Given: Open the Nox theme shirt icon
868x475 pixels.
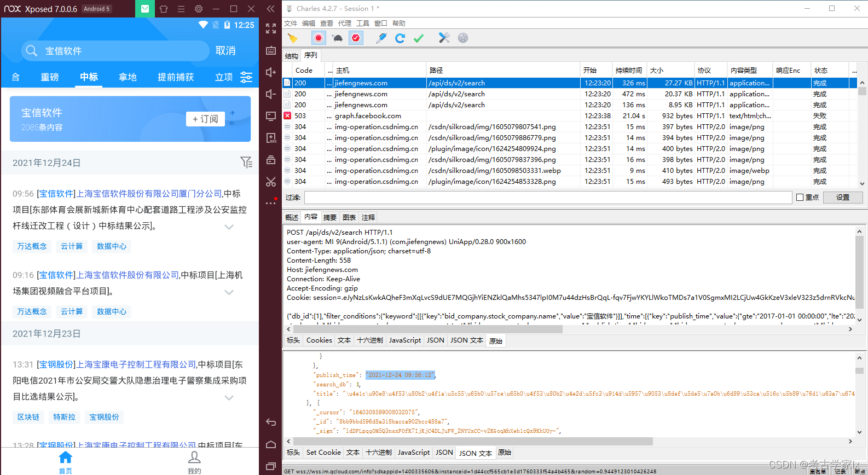Looking at the screenshot, I should pos(164,9).
